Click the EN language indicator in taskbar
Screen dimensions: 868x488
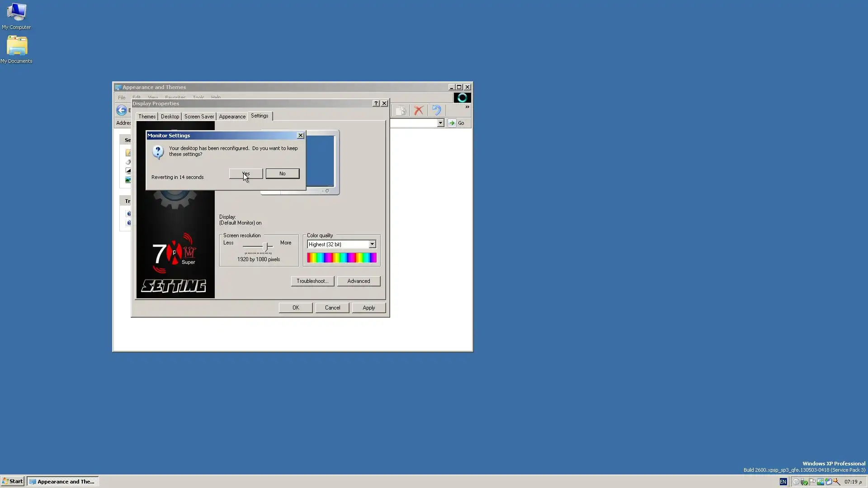tap(783, 482)
